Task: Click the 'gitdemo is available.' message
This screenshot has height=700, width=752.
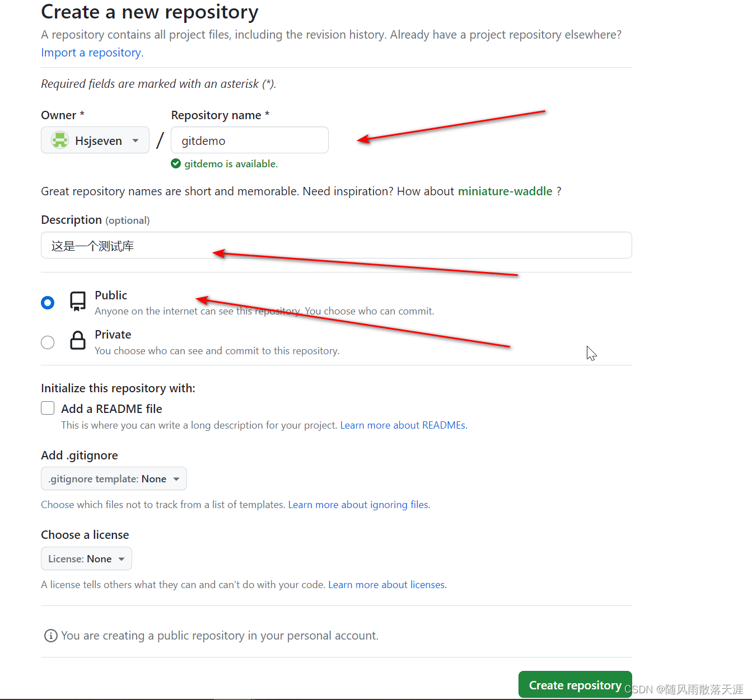Action: point(231,164)
